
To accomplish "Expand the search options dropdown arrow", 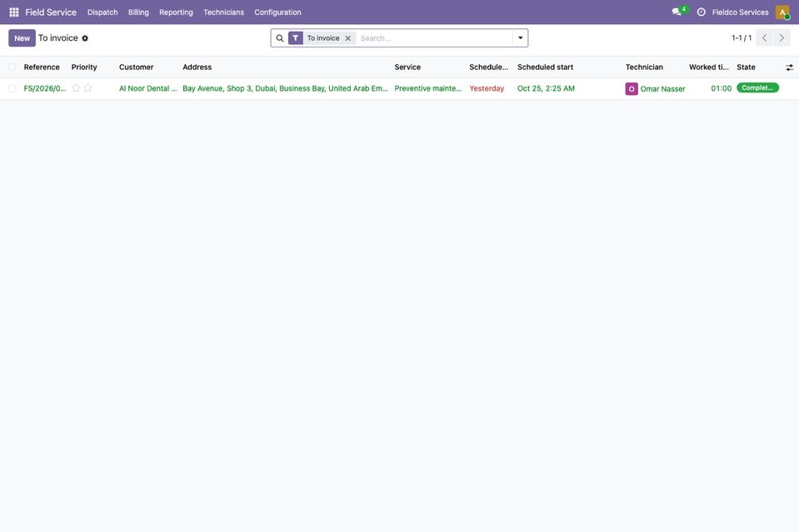I will (x=520, y=38).
